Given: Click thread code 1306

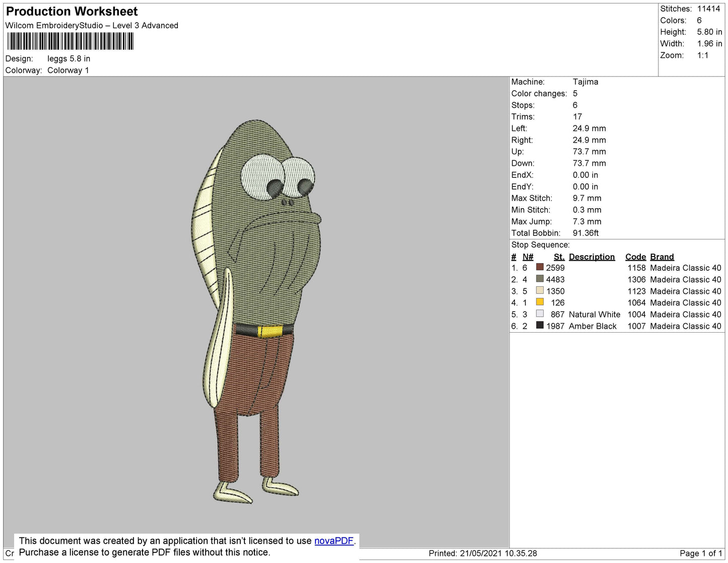Looking at the screenshot, I should pyautogui.click(x=637, y=279).
